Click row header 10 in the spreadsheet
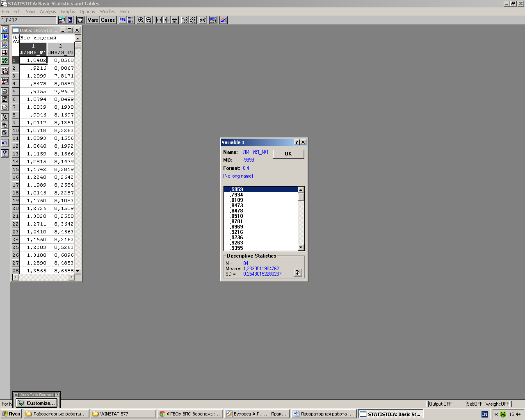 click(x=16, y=130)
